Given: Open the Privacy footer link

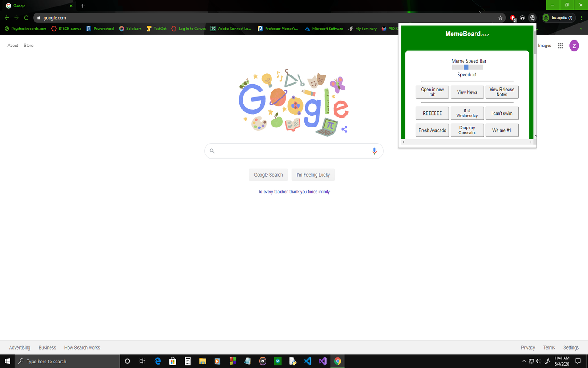Looking at the screenshot, I should click(x=528, y=348).
